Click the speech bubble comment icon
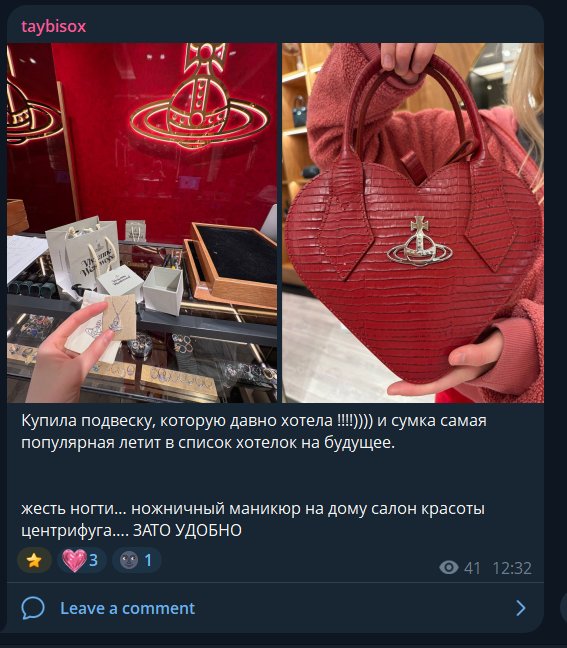This screenshot has height=648, width=567. [x=33, y=608]
